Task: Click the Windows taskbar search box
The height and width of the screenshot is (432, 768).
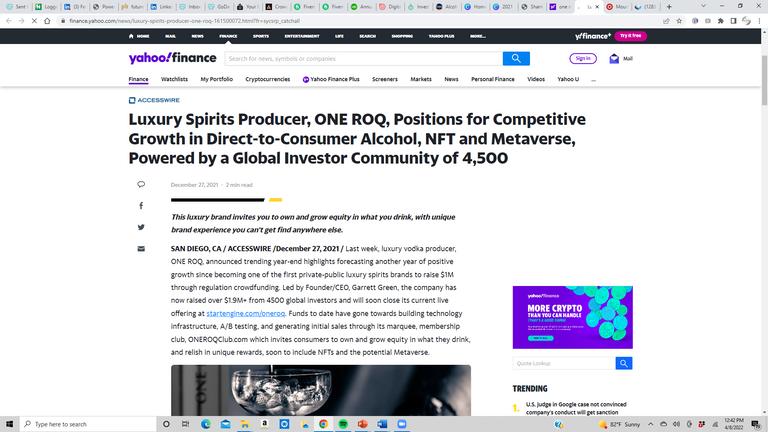Action: pos(88,424)
